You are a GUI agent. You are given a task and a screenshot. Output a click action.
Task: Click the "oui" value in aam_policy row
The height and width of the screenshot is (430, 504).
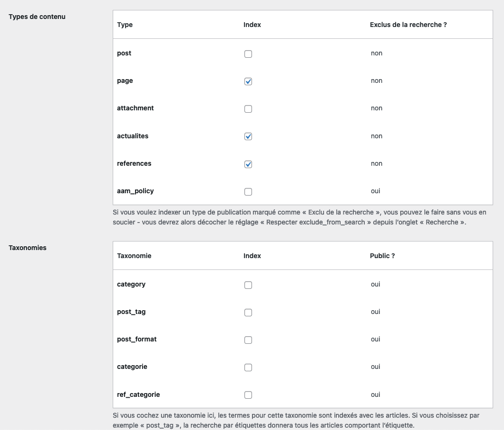click(376, 191)
